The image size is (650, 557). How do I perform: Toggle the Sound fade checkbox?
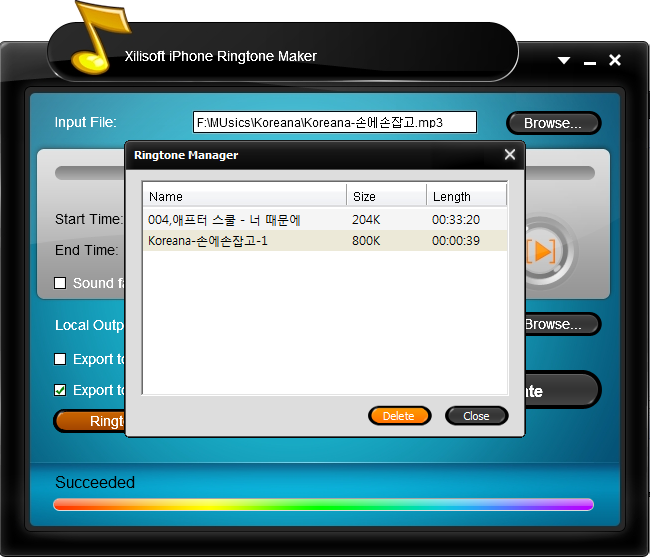pos(60,283)
